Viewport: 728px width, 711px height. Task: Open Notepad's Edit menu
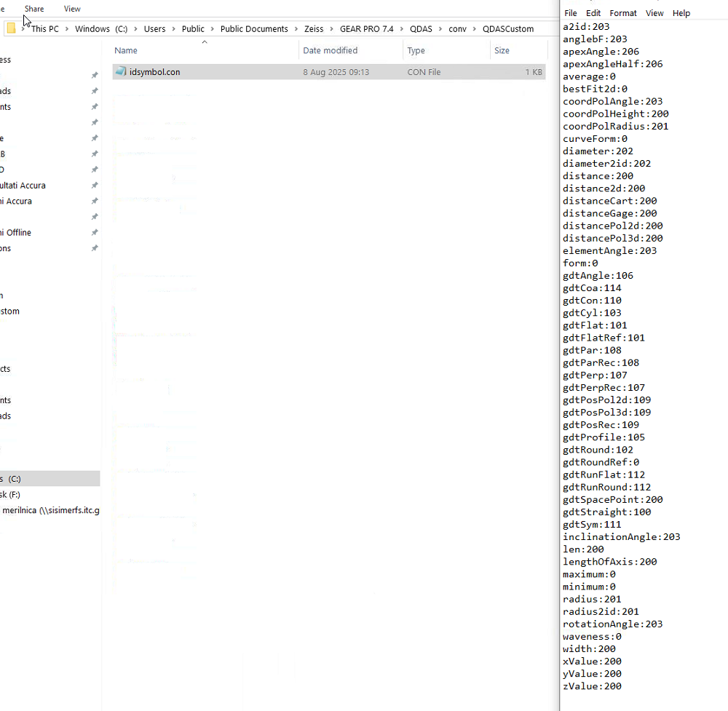coord(593,13)
